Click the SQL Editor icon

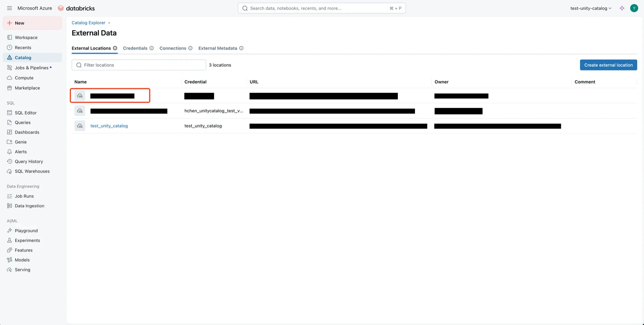coord(9,113)
